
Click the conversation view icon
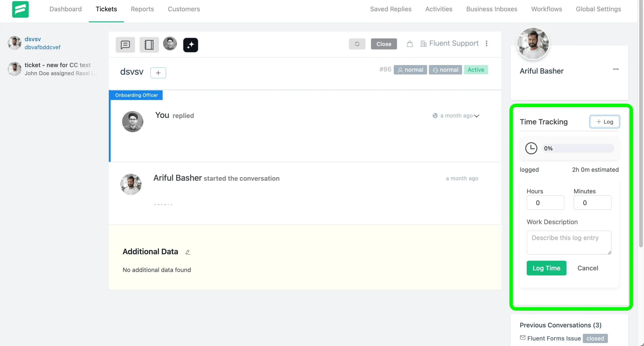pos(125,44)
